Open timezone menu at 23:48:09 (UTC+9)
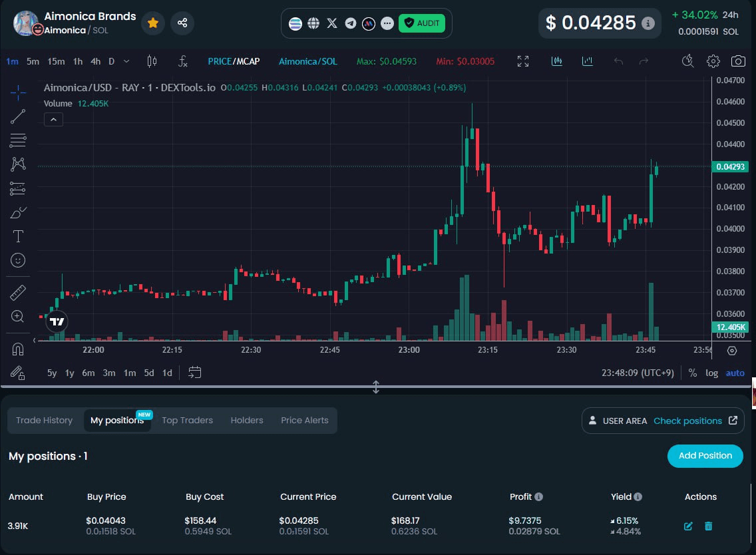Image resolution: width=756 pixels, height=555 pixels. (x=638, y=373)
